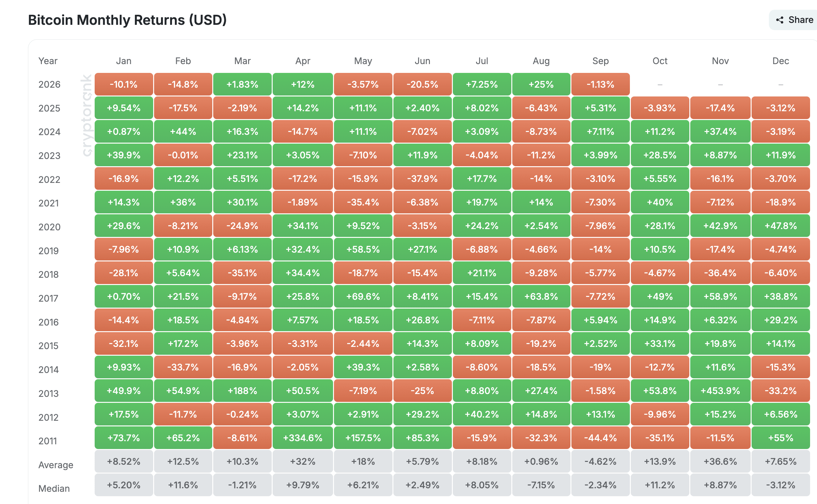The height and width of the screenshot is (504, 817).
Task: Select the 2020 year row label
Action: pos(49,227)
